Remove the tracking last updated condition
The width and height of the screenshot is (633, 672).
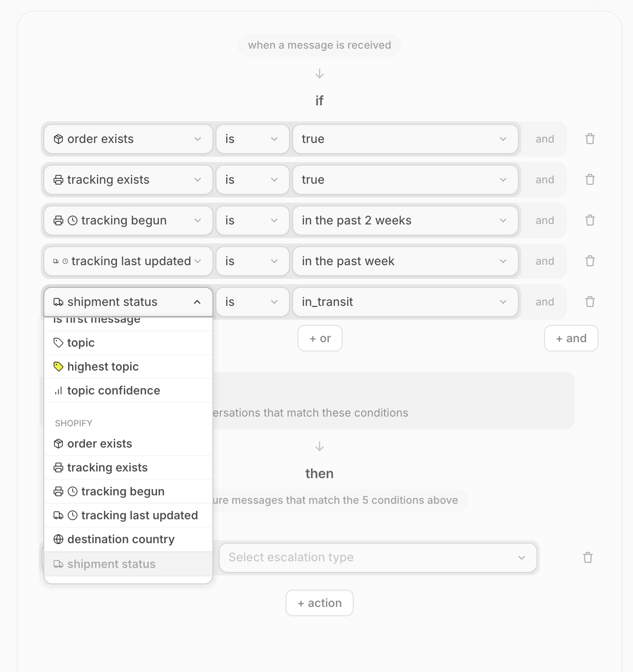coord(590,261)
